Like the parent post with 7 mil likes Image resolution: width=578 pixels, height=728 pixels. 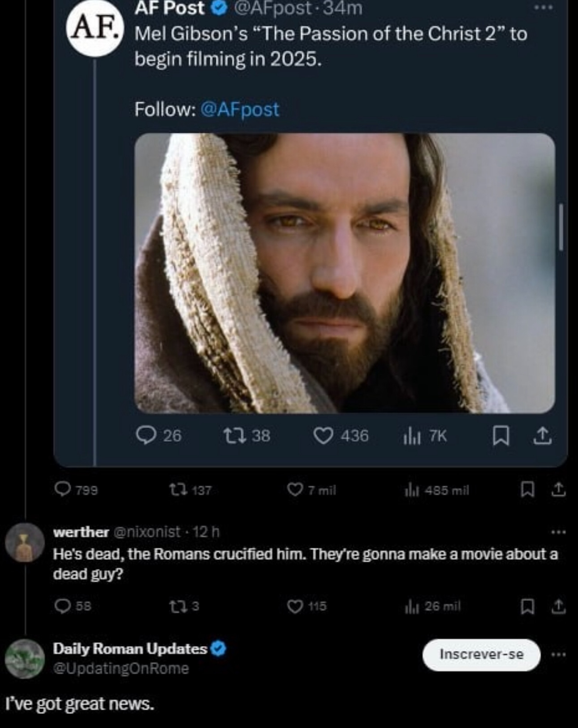295,490
